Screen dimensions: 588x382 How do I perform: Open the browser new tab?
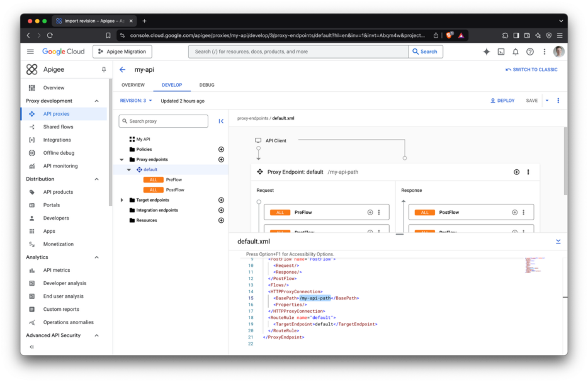144,21
